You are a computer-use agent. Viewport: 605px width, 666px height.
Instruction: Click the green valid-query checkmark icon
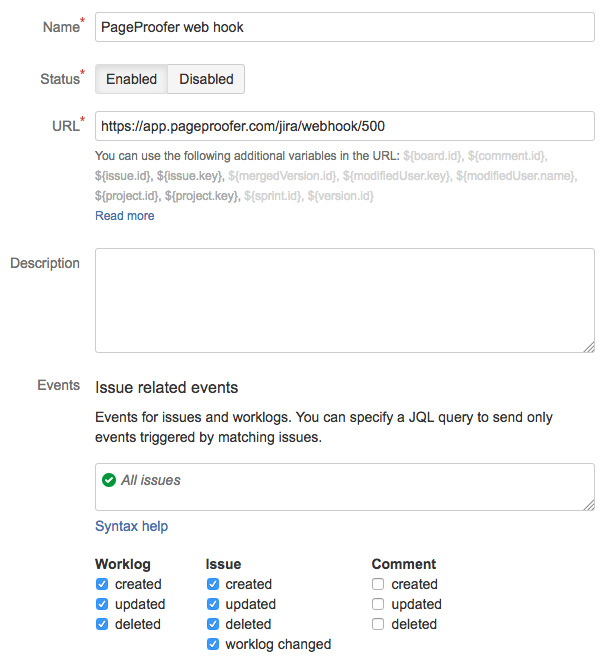click(x=109, y=480)
